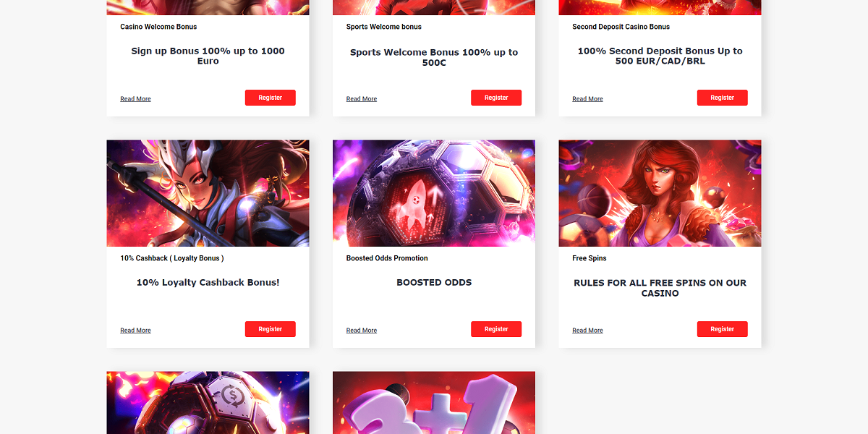868x434 pixels.
Task: Open Read More for Free Spins
Action: 587,331
